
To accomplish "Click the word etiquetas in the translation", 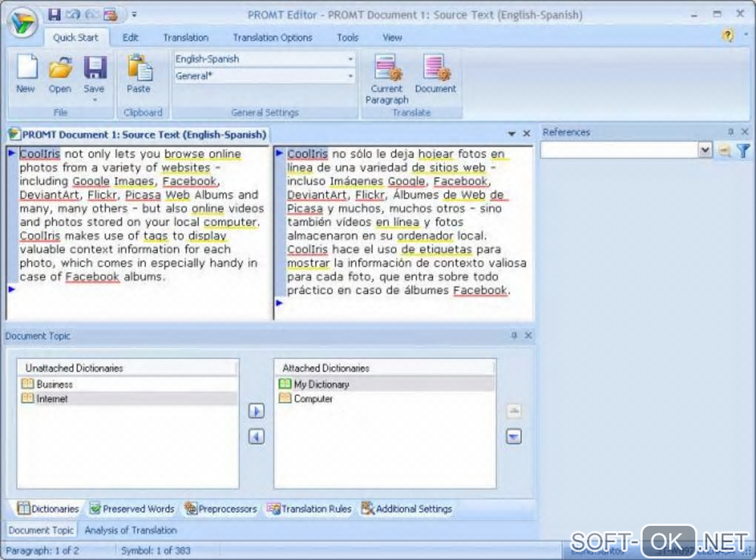I will [445, 249].
